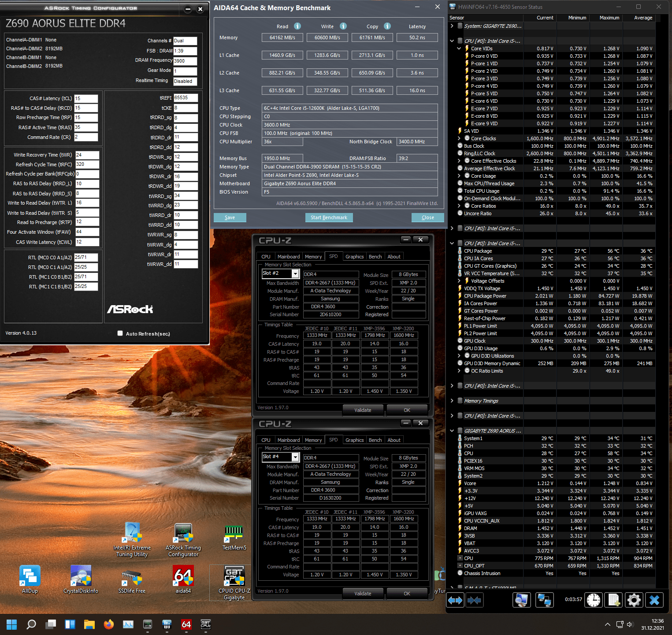Click the CAS# Latency (tCL) field

click(86, 98)
